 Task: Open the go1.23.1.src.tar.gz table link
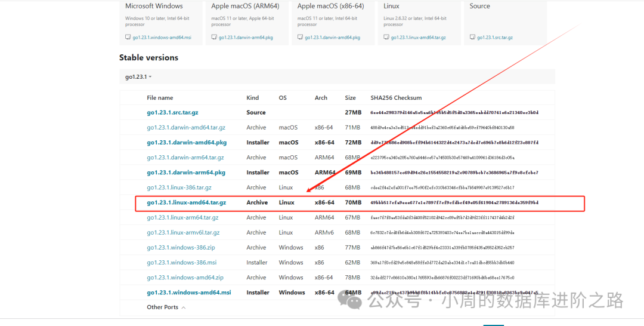pos(172,113)
